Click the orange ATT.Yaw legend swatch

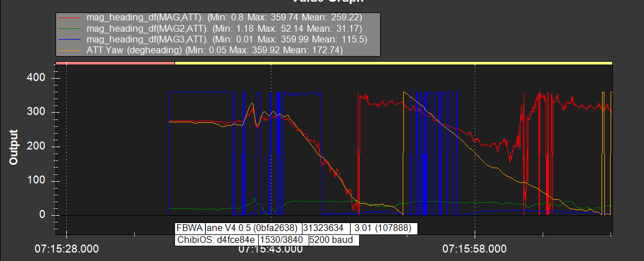(71, 50)
